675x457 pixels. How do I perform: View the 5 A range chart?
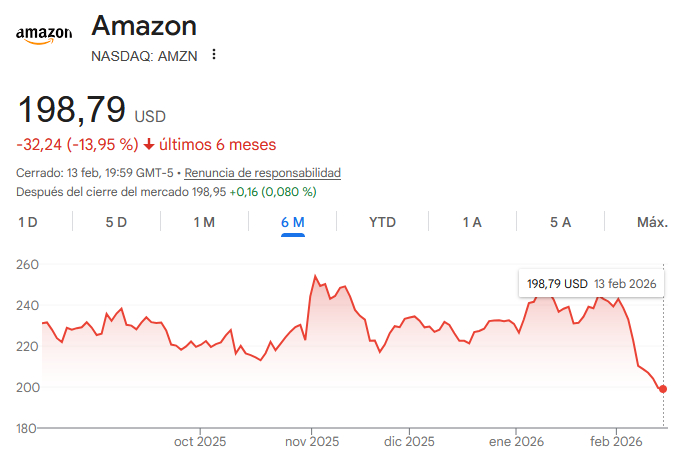[560, 222]
